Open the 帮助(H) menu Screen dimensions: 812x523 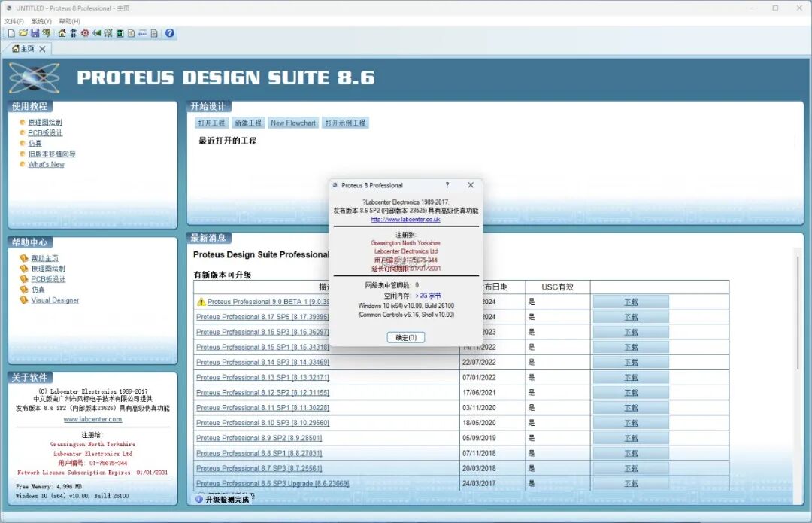(69, 20)
